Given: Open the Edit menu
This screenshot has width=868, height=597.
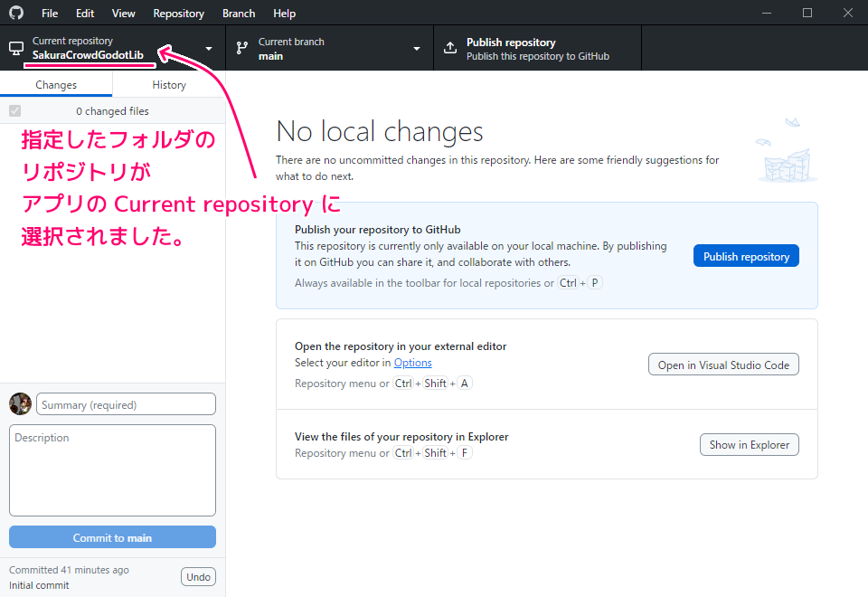Looking at the screenshot, I should point(85,13).
